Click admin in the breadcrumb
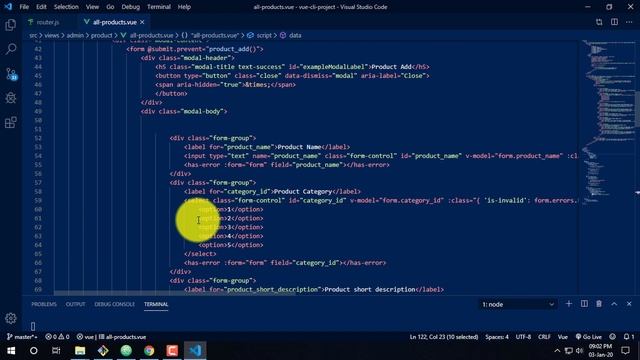Image resolution: width=640 pixels, height=360 pixels. click(75, 36)
